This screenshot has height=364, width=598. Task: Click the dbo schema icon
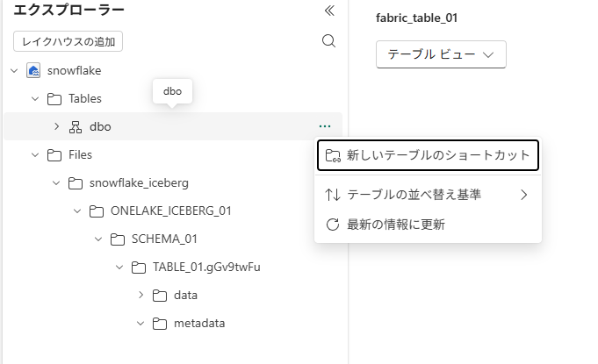pos(76,126)
